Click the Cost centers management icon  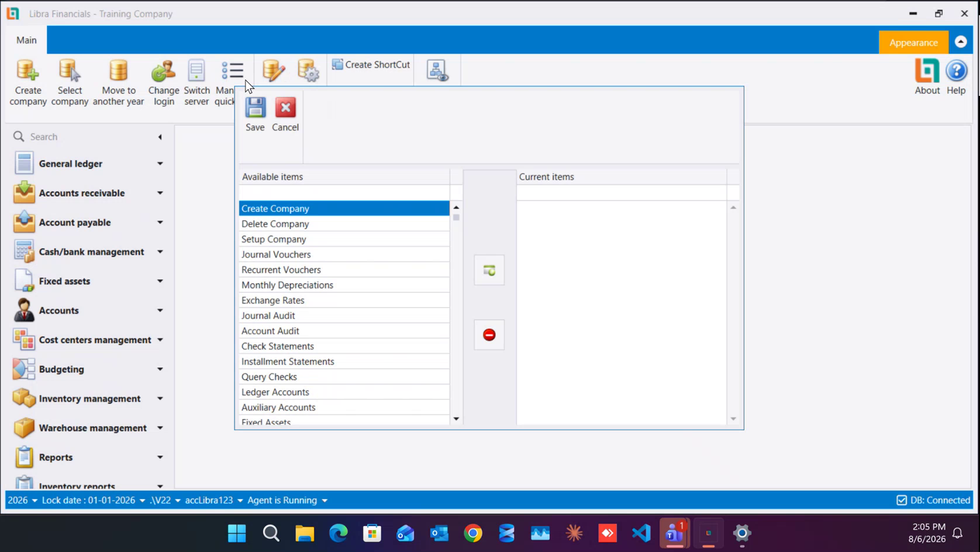(x=24, y=340)
